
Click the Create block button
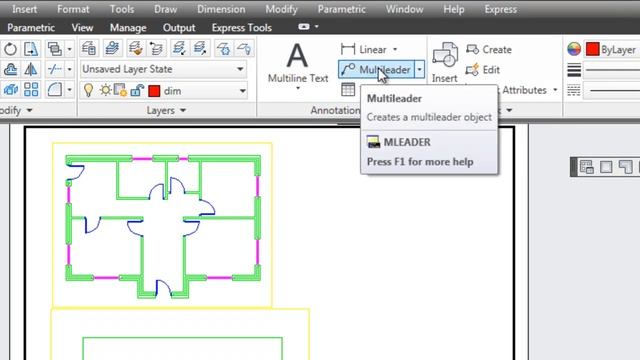[x=489, y=49]
